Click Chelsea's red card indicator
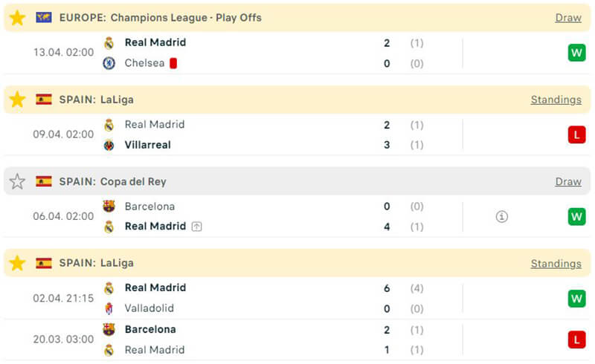Screen dimensions: 595x364 (173, 63)
